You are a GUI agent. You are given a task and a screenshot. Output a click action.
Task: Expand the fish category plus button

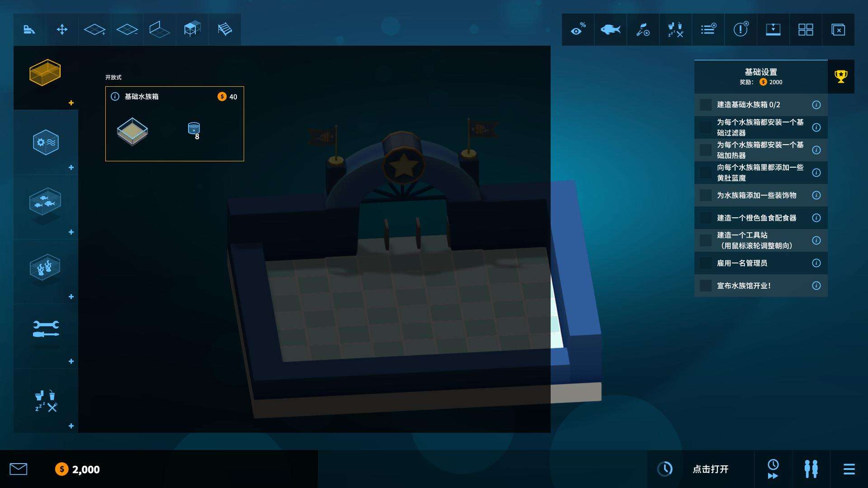(x=71, y=232)
